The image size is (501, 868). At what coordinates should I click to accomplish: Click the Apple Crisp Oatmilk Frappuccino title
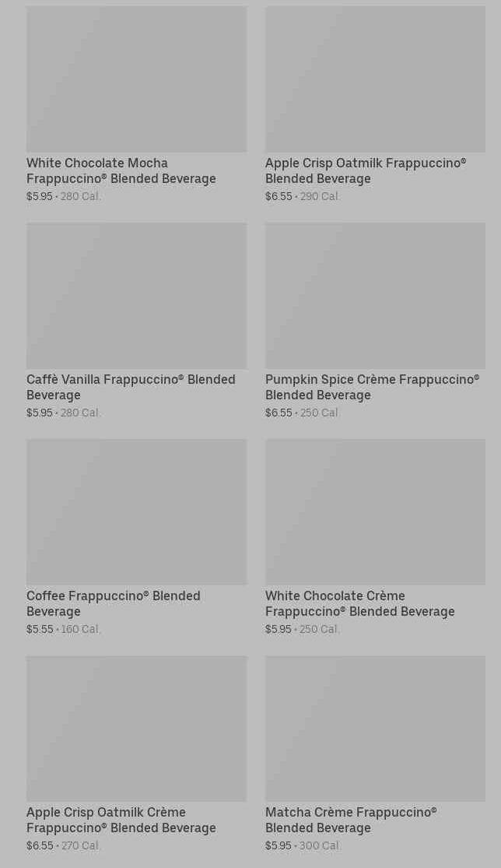click(x=366, y=170)
